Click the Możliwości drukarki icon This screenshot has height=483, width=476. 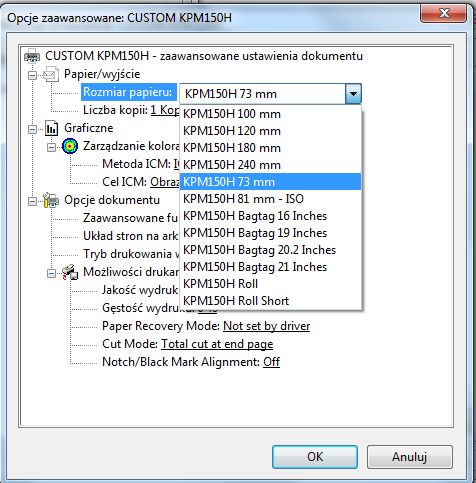[70, 272]
